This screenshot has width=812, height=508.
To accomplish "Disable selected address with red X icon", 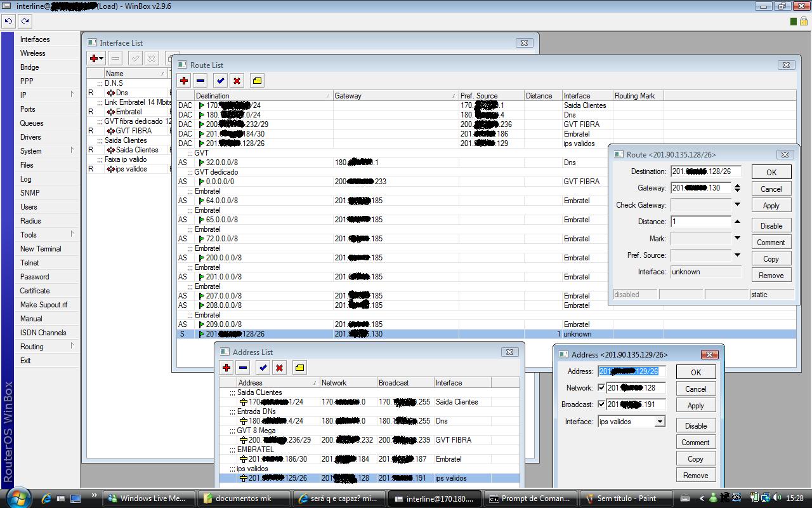I will pyautogui.click(x=279, y=368).
